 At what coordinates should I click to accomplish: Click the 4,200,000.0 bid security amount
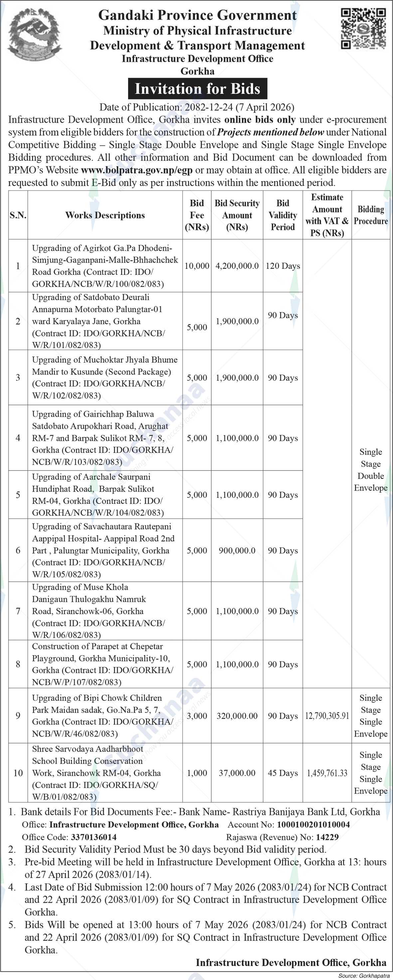click(x=237, y=266)
